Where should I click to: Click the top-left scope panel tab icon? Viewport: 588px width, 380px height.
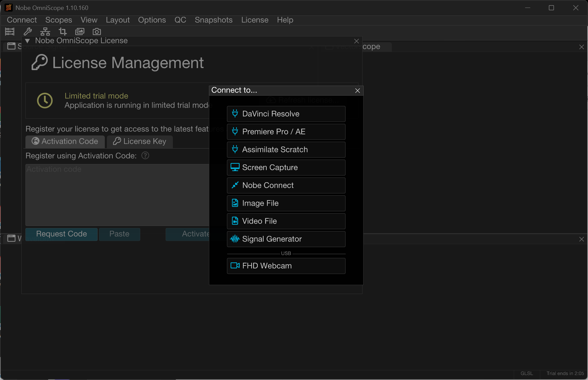tap(11, 46)
